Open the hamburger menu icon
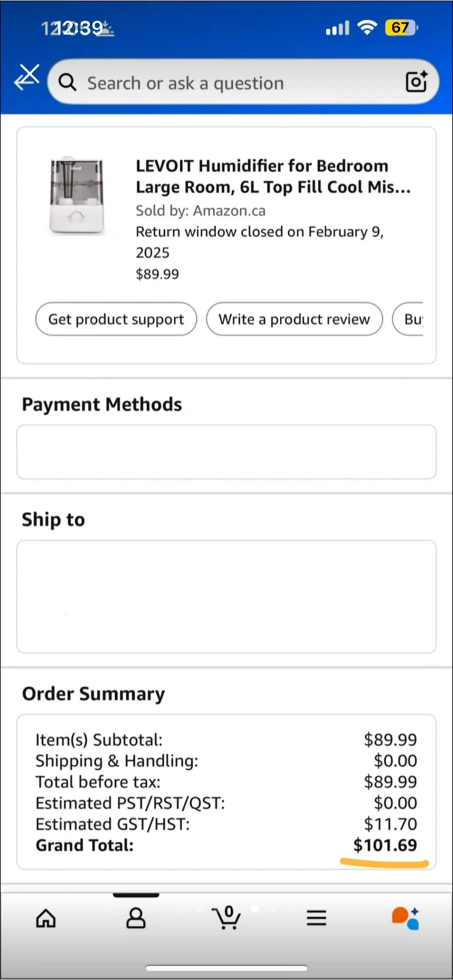The height and width of the screenshot is (980, 453). pyautogui.click(x=316, y=918)
